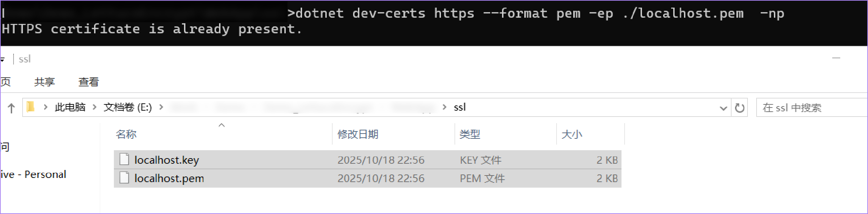This screenshot has width=868, height=214.
Task: Expand the chevron before ssl breadcrumb
Action: coord(444,107)
